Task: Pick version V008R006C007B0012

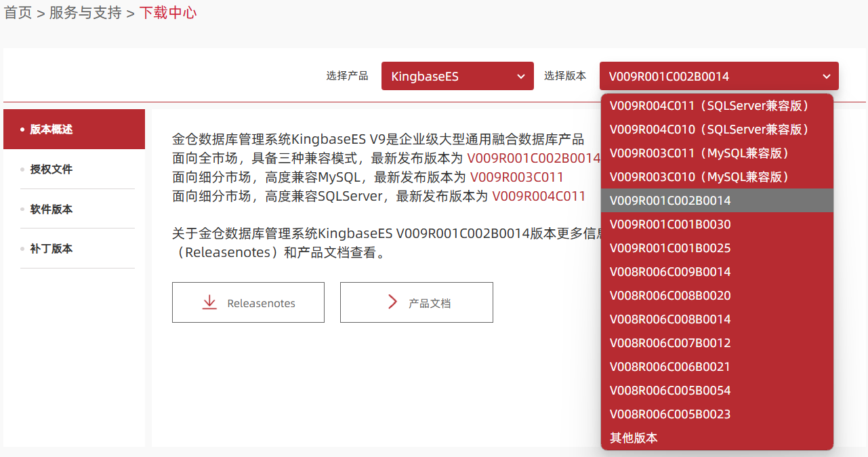Action: click(717, 343)
